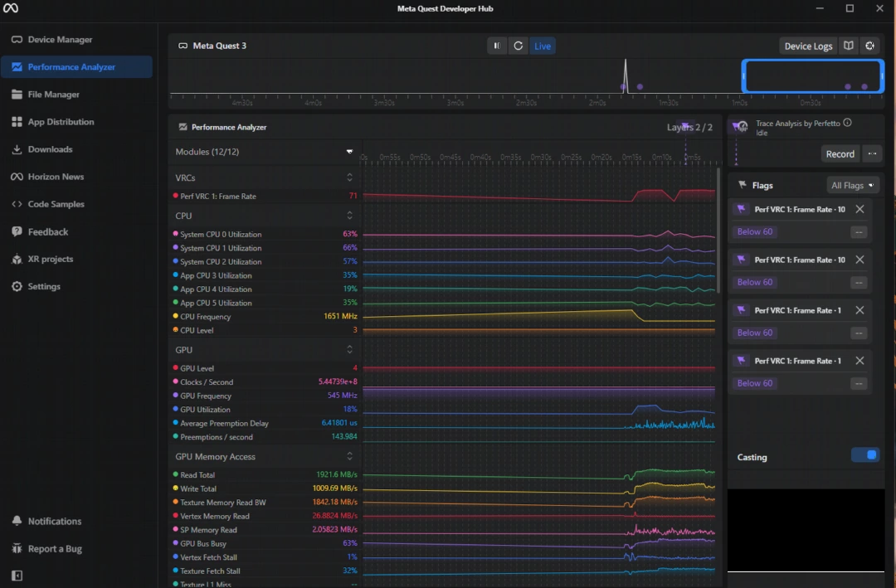Click the Perfetto trace analysis icon
This screenshot has width=896, height=588.
(741, 127)
